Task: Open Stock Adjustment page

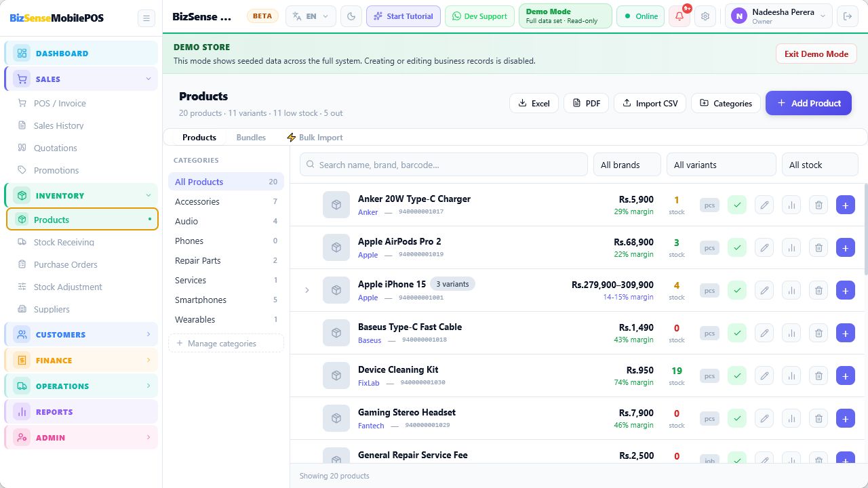Action: (81, 287)
